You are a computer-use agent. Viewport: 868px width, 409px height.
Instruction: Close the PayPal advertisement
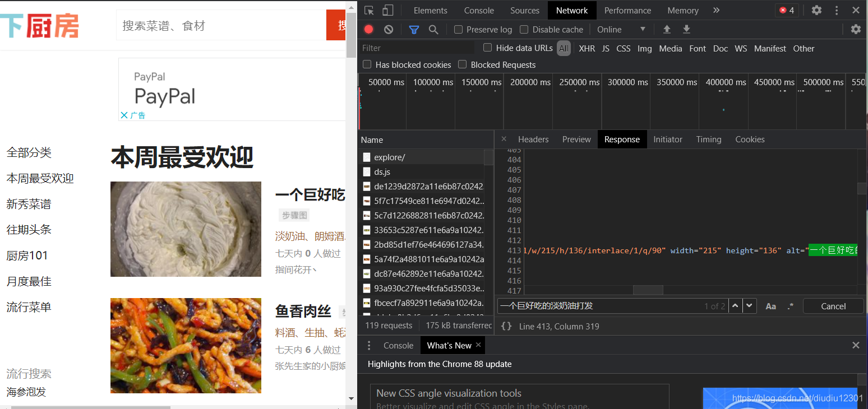124,115
